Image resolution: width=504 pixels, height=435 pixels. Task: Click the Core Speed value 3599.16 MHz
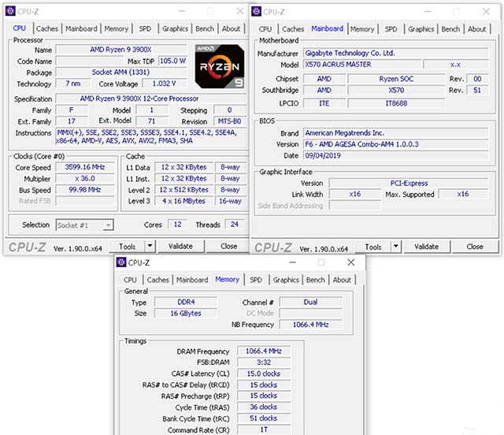click(x=85, y=167)
